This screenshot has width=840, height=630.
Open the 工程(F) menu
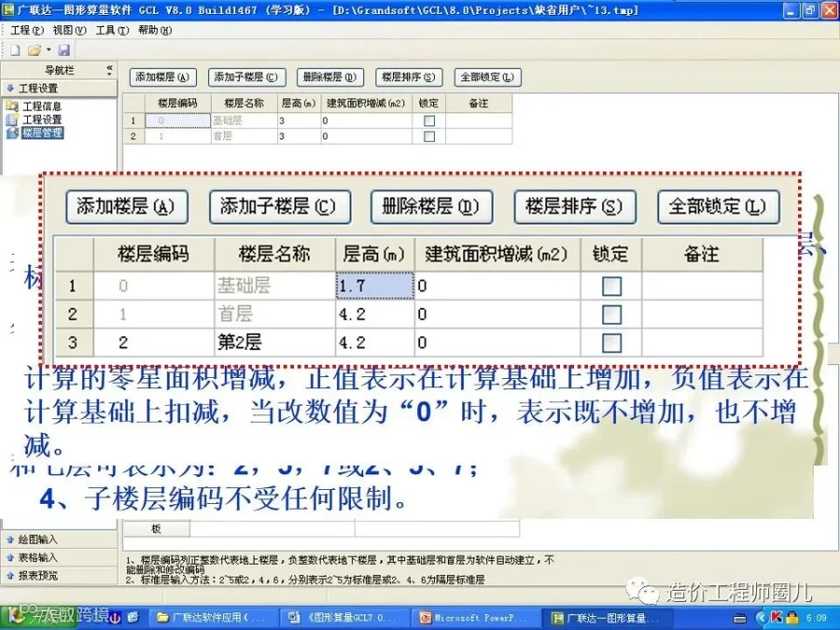coord(27,31)
